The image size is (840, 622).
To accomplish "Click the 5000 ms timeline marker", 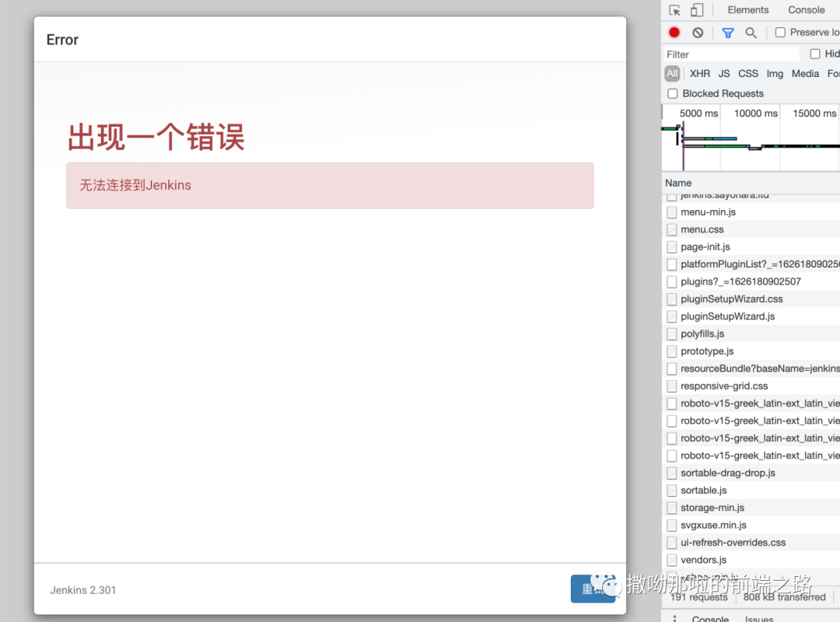I will pos(698,114).
